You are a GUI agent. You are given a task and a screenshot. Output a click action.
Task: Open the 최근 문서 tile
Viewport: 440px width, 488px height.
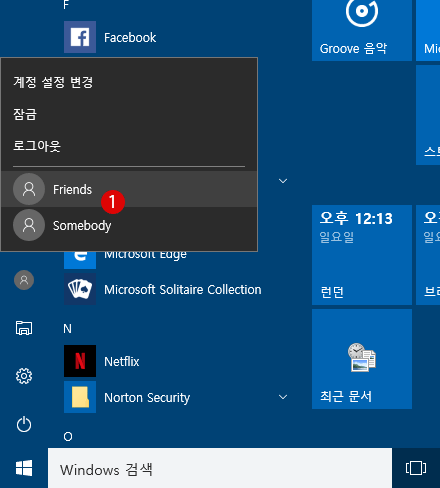[362, 359]
